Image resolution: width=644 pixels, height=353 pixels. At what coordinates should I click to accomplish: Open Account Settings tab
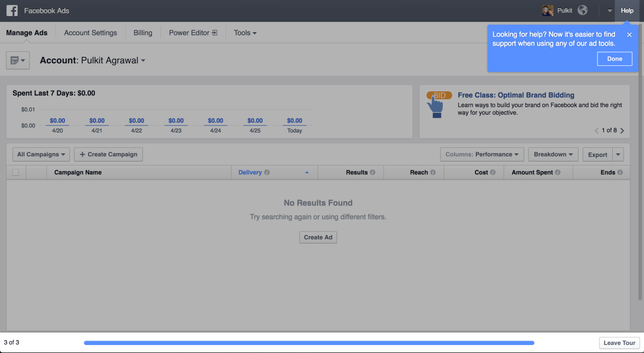point(90,33)
